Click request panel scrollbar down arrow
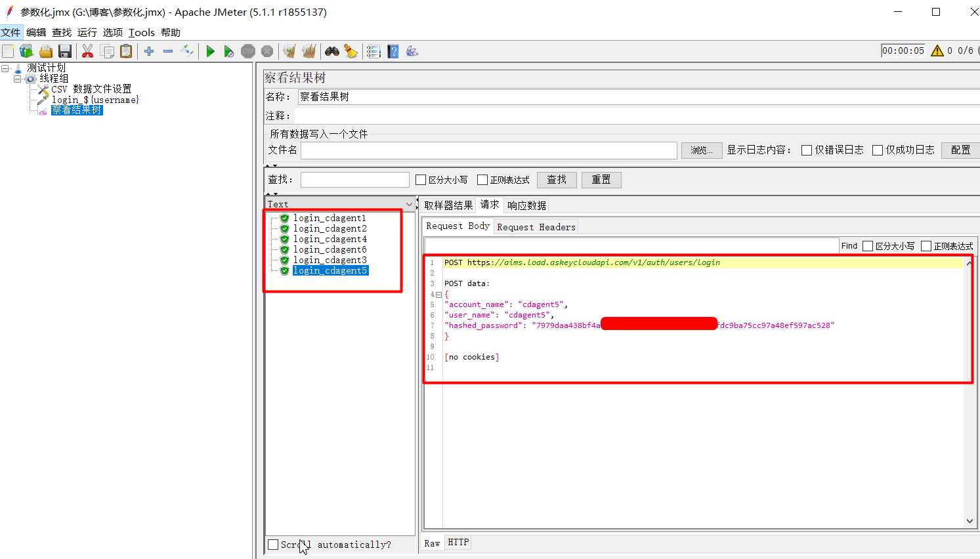980x559 pixels. pyautogui.click(x=969, y=521)
